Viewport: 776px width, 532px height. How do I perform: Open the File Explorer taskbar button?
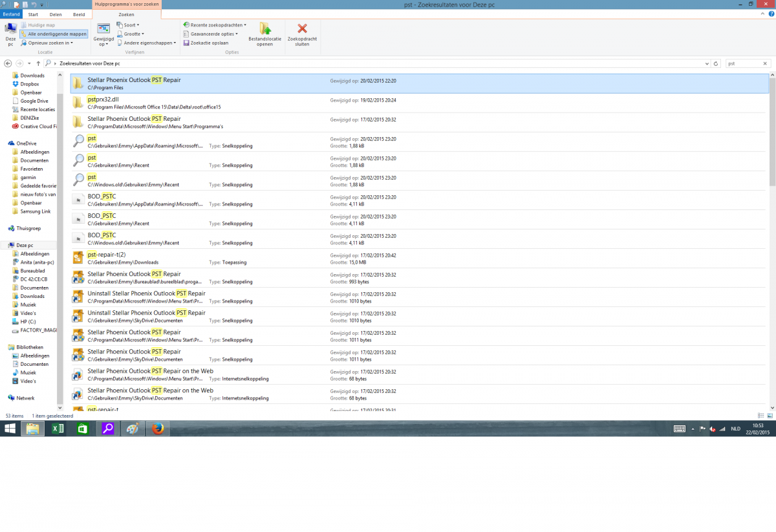[x=32, y=429]
